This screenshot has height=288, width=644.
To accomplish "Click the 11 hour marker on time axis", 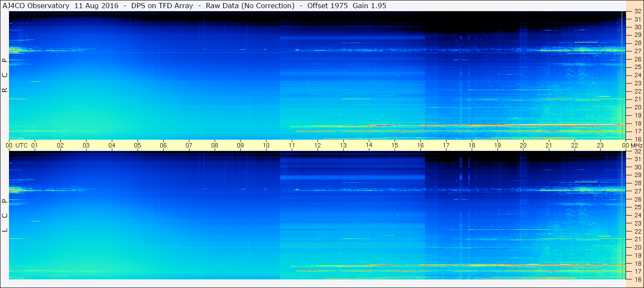I will pos(292,145).
